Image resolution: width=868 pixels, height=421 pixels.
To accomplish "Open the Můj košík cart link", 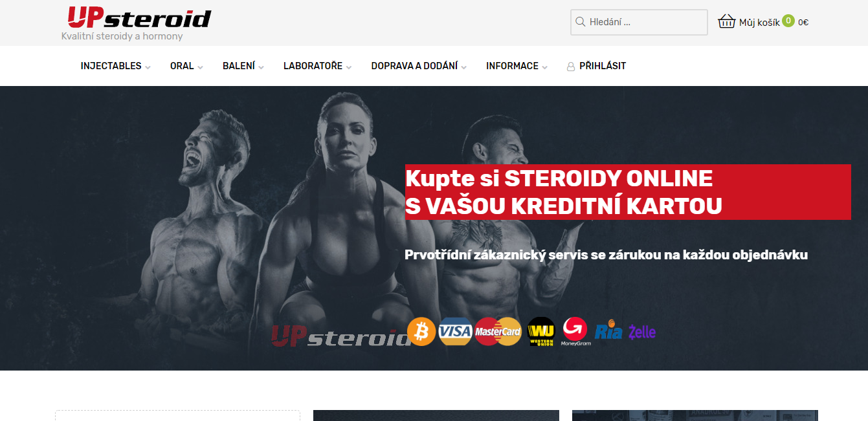I will (x=759, y=22).
